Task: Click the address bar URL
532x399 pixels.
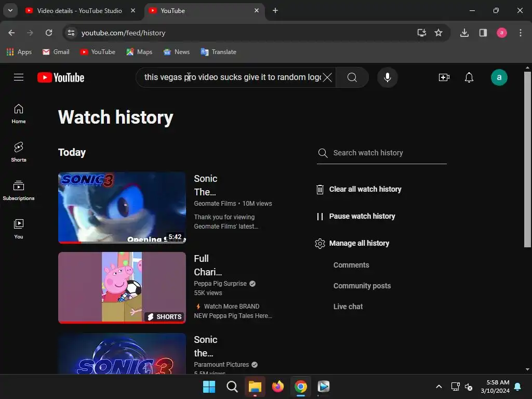Action: [x=123, y=33]
